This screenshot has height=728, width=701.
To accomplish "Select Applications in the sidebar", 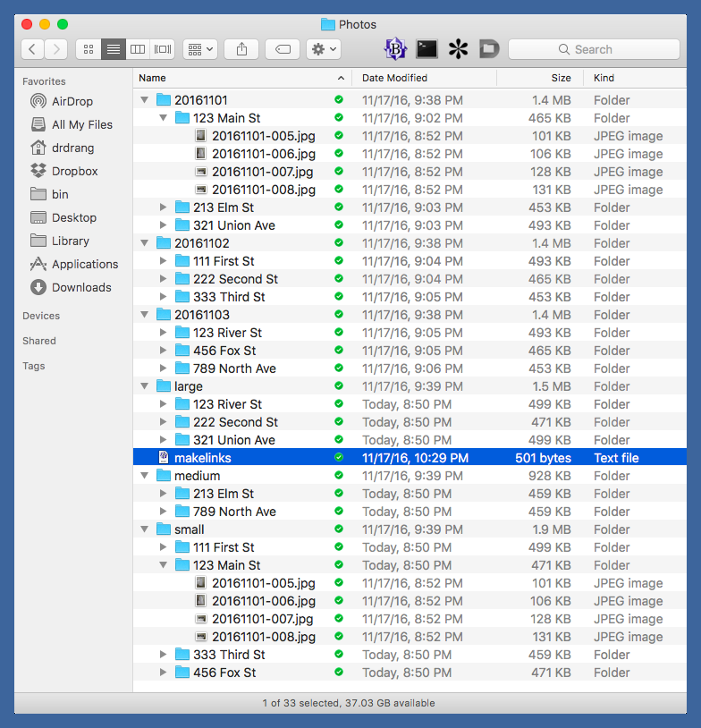I will 84,264.
